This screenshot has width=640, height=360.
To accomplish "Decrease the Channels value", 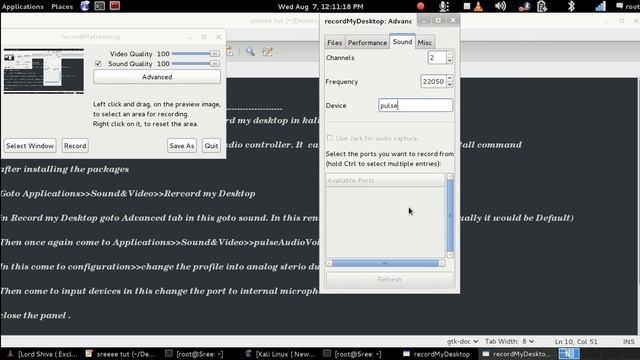I will coord(449,61).
